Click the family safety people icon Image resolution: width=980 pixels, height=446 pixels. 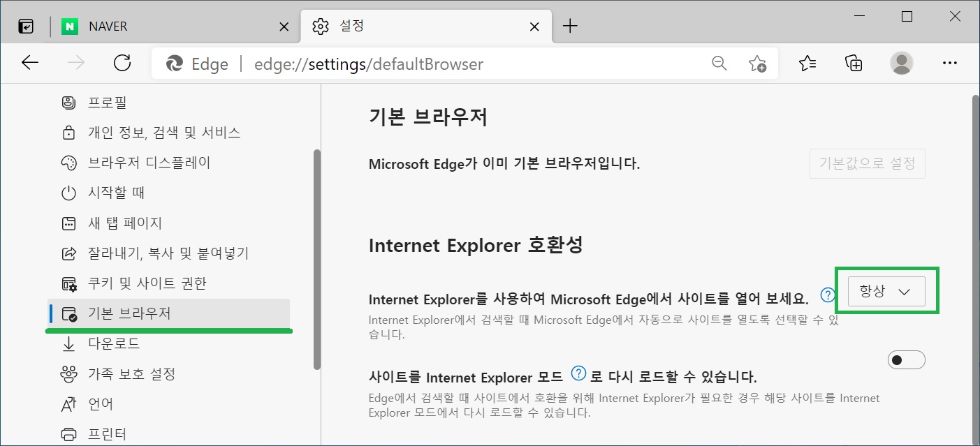(68, 374)
